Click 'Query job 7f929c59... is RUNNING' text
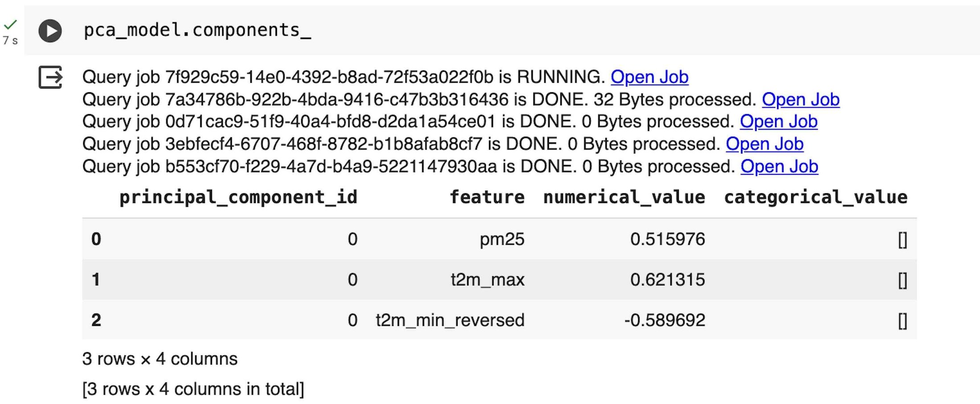 (344, 77)
